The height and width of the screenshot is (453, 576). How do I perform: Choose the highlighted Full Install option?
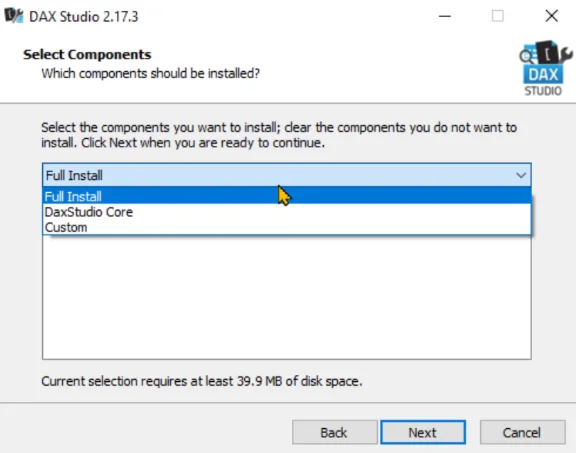click(x=287, y=196)
